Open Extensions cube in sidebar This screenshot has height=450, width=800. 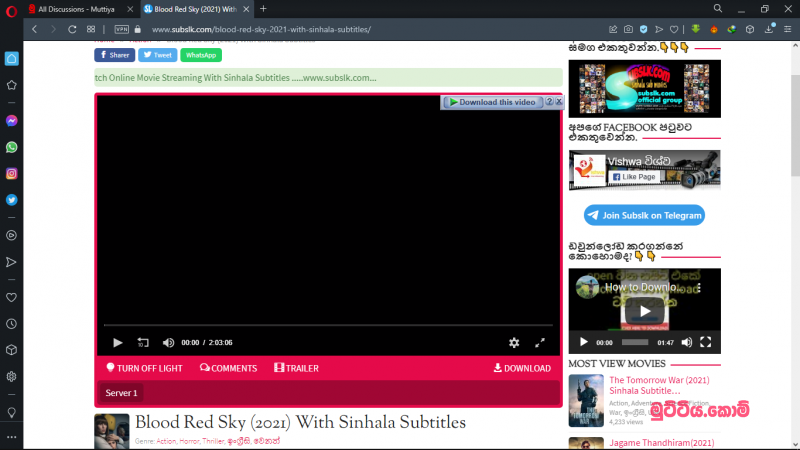tap(11, 350)
